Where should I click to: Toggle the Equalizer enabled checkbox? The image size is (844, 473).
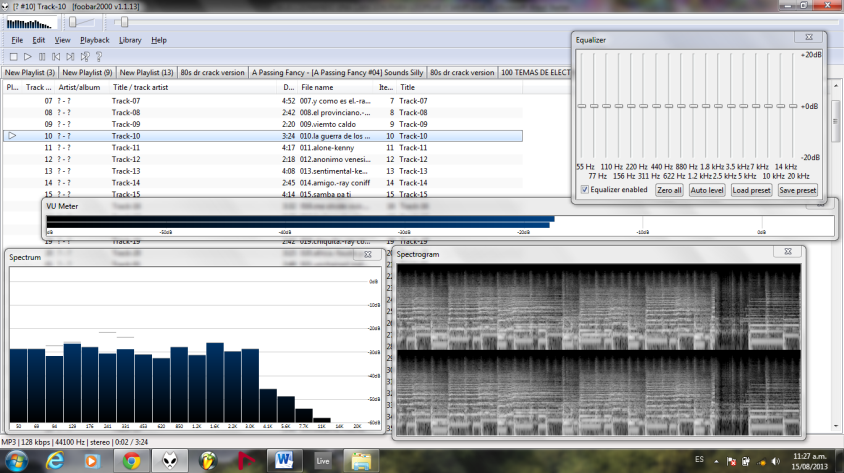[x=585, y=190]
